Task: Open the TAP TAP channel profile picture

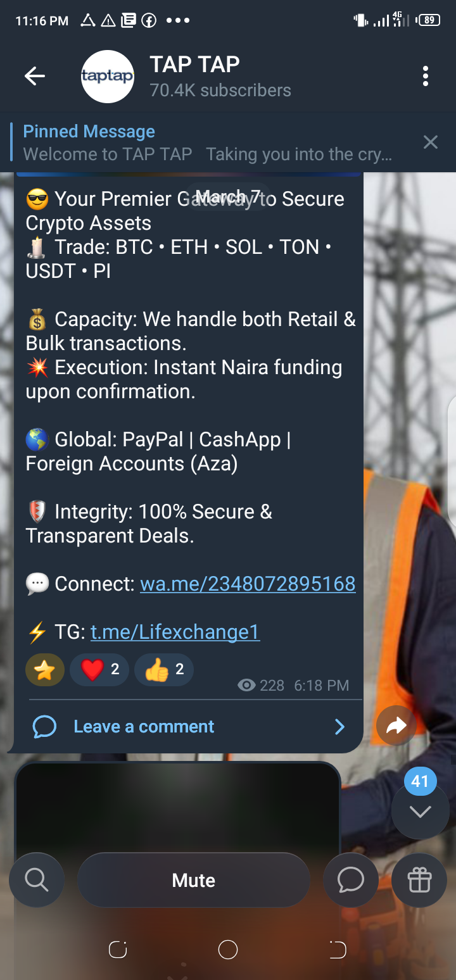Action: 108,77
